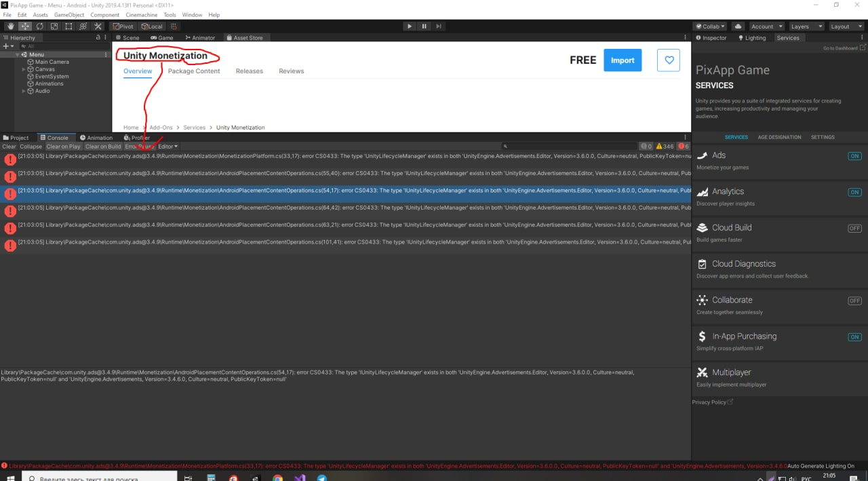
Task: Toggle Collapse in Console
Action: pos(31,147)
